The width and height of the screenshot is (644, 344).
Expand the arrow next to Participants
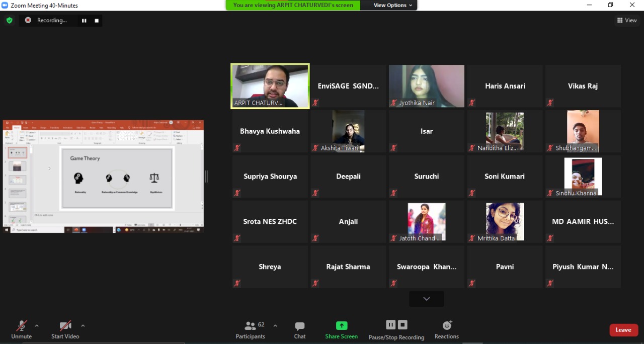tap(275, 325)
